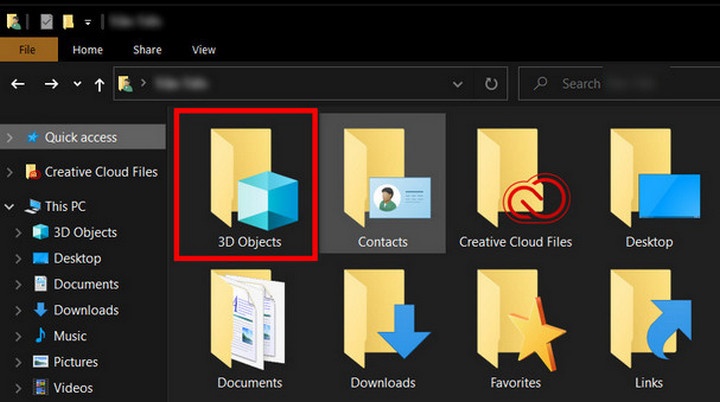Click the 'Links' folder label
Screen dimensions: 720x402
[x=649, y=382]
